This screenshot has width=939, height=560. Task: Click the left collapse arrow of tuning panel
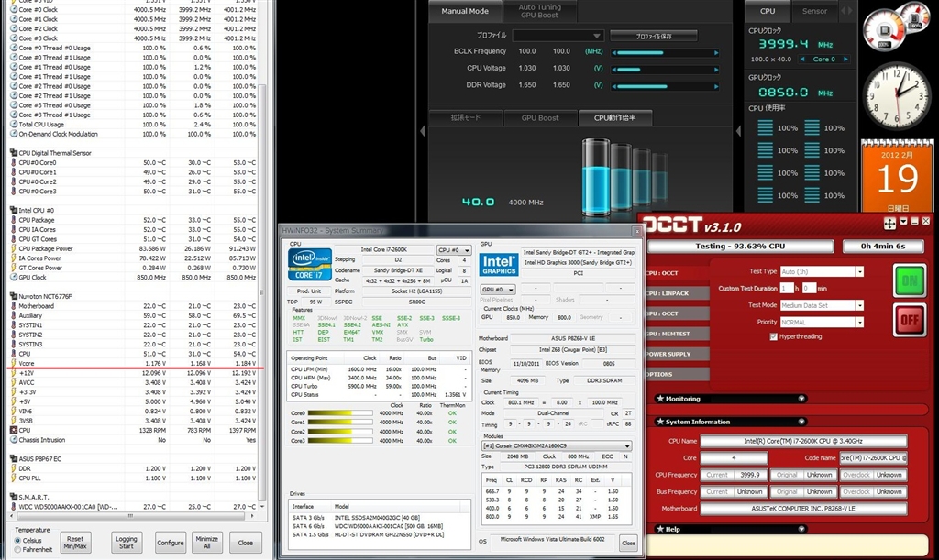pos(422,130)
